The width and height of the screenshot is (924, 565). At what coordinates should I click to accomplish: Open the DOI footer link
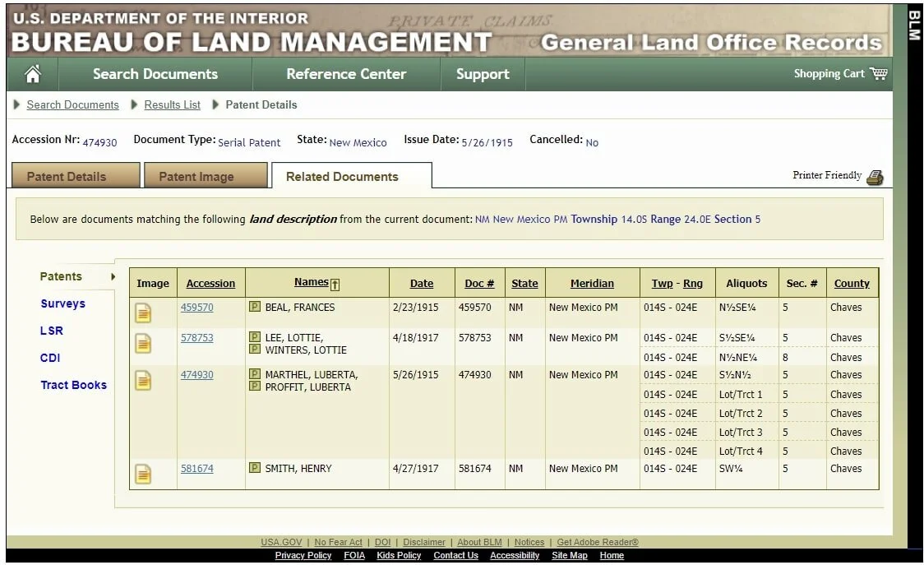pos(382,542)
